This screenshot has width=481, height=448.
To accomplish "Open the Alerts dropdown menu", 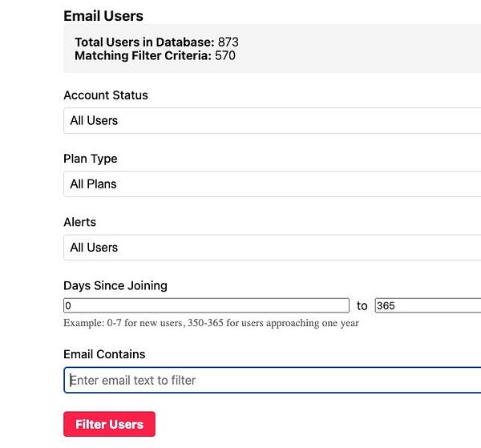I will point(271,247).
